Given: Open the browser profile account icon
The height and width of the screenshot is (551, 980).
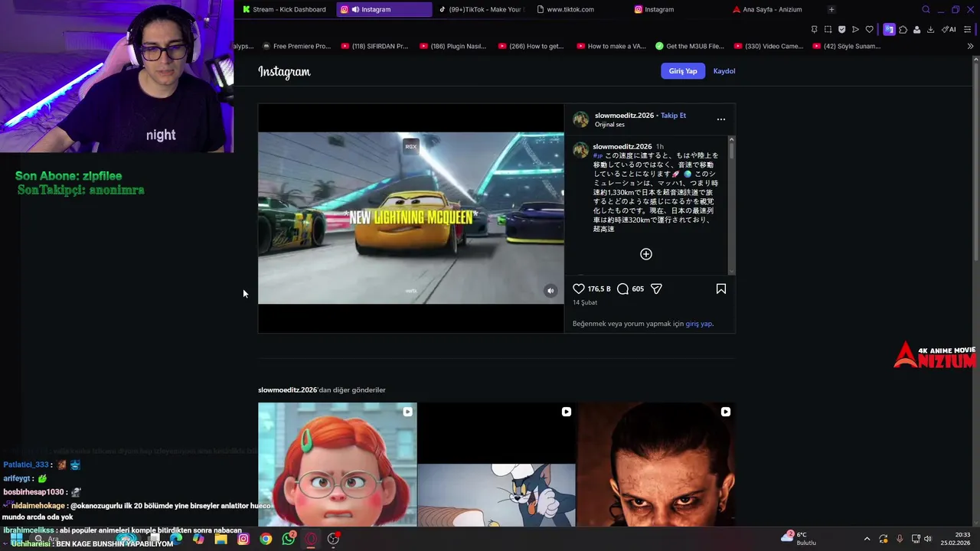Looking at the screenshot, I should [x=916, y=29].
